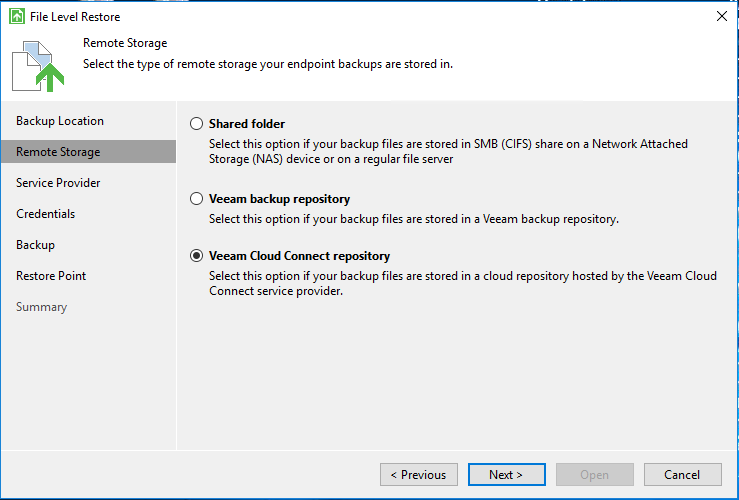This screenshot has height=500, width=739.
Task: Click the SMB (CIFS) share description text
Action: 448,151
